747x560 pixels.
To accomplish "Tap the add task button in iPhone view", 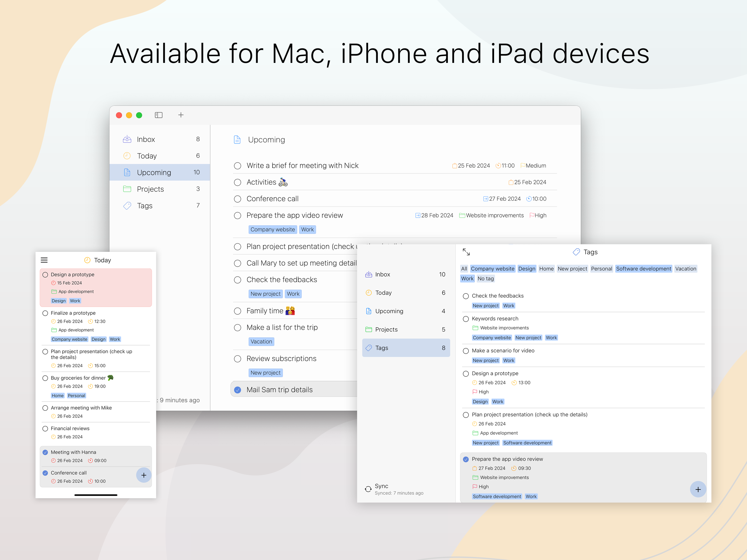I will [144, 475].
